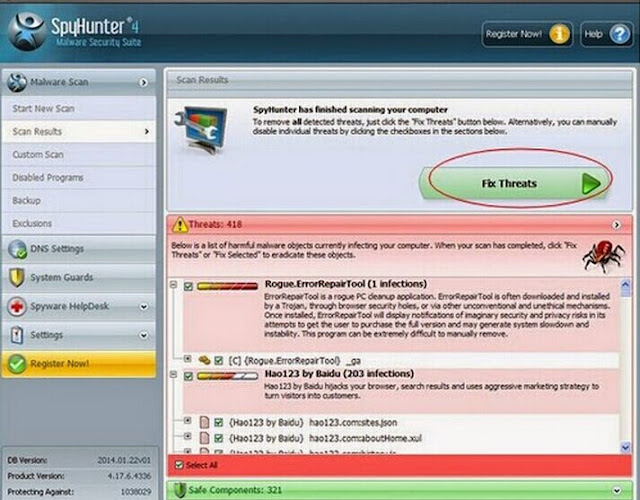Click the Spyware HelpDesk red cross icon
This screenshot has height=500, width=640.
[17, 307]
